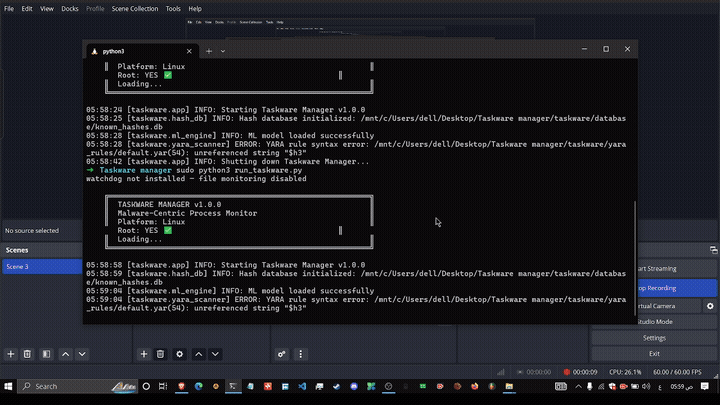
Task: Open the Scene Collection menu
Action: 135,8
